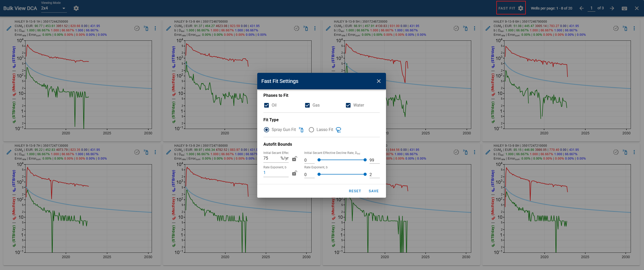This screenshot has width=644, height=270.
Task: Click the approve checkmark icon for HALEY 9-13-9 6H
Action: [615, 28]
